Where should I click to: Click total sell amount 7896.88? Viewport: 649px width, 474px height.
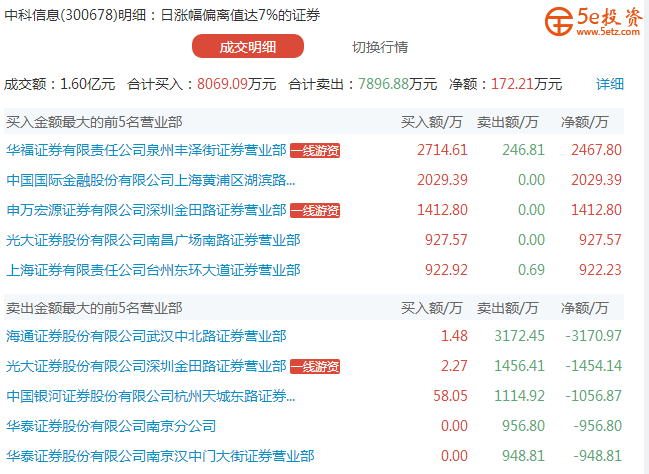pyautogui.click(x=383, y=84)
